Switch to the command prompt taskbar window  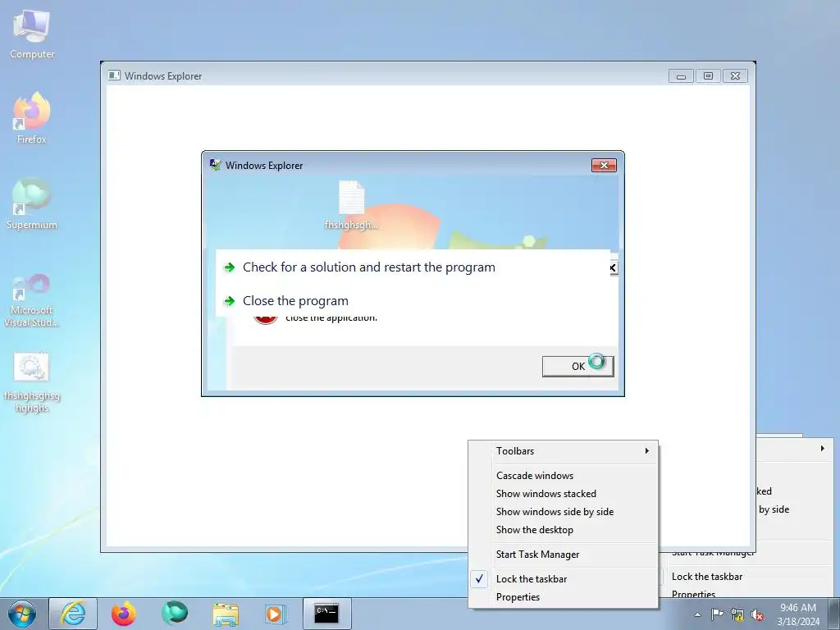pos(327,614)
